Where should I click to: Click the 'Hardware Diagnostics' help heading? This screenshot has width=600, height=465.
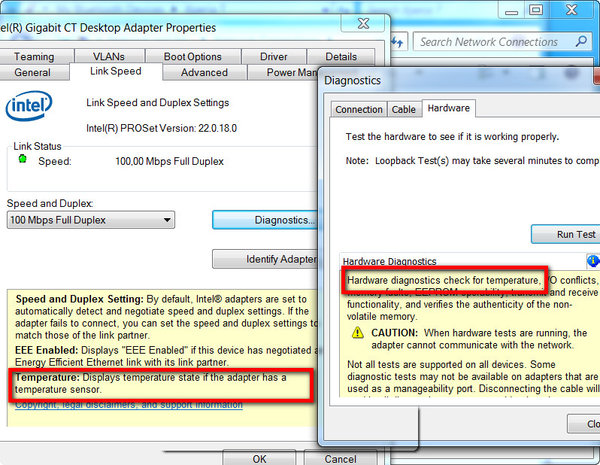(x=390, y=261)
